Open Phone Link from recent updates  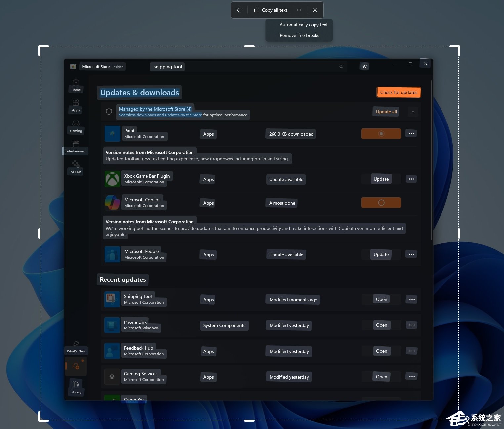coord(382,325)
